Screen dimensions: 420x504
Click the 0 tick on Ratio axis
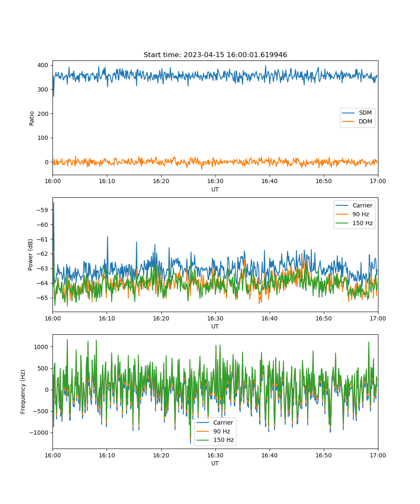pos(47,162)
